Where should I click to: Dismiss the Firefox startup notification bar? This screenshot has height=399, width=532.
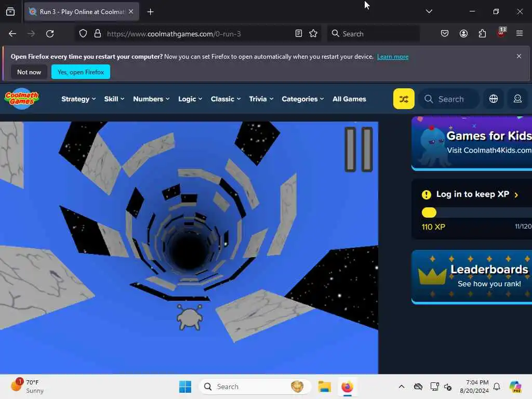point(519,56)
